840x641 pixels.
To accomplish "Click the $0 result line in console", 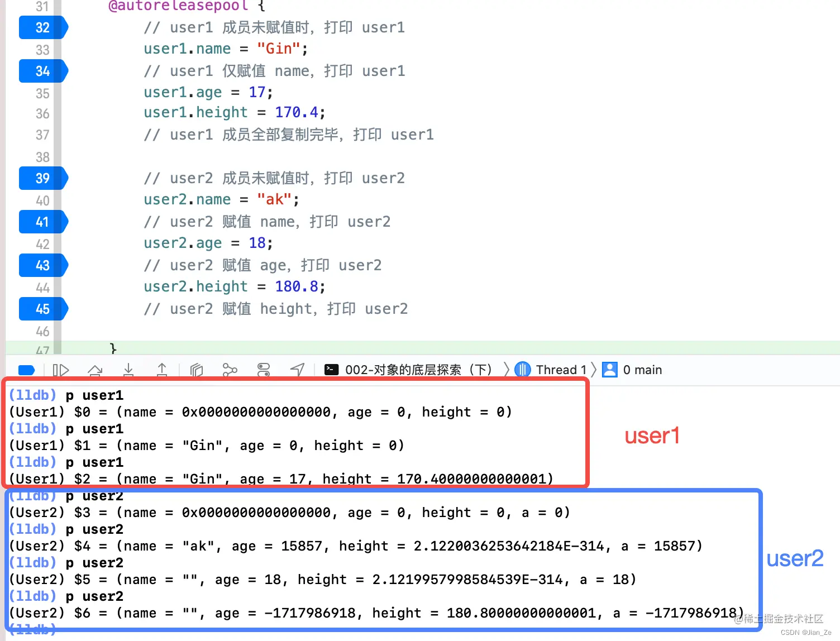I will (x=260, y=412).
